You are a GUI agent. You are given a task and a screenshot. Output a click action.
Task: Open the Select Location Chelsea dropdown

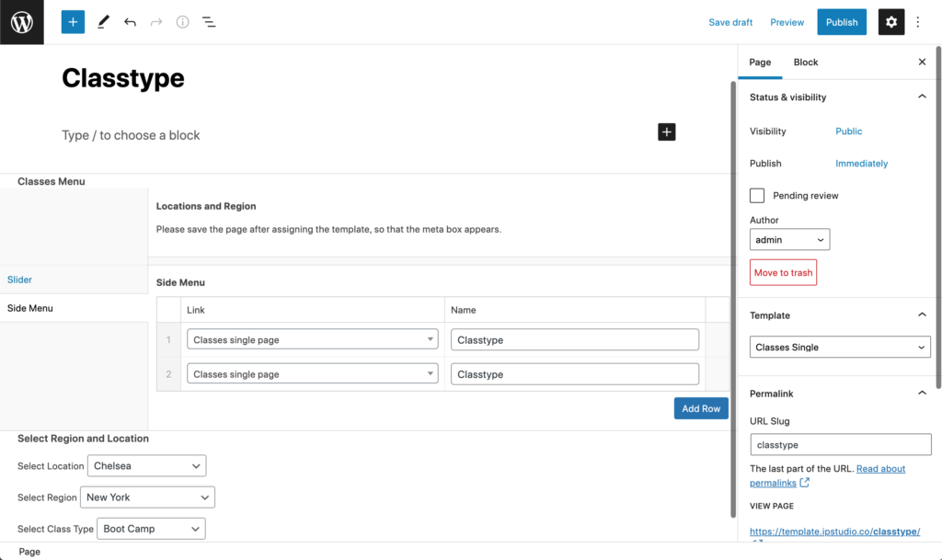point(146,466)
